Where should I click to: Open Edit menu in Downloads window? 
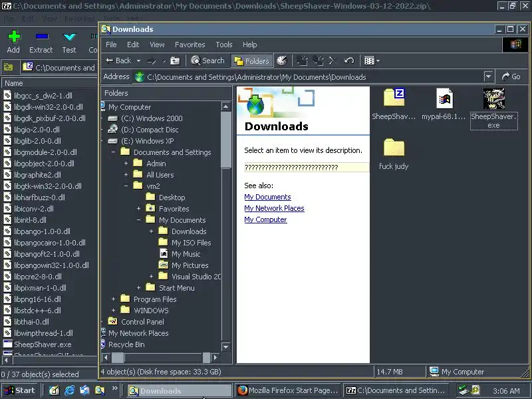pos(133,45)
